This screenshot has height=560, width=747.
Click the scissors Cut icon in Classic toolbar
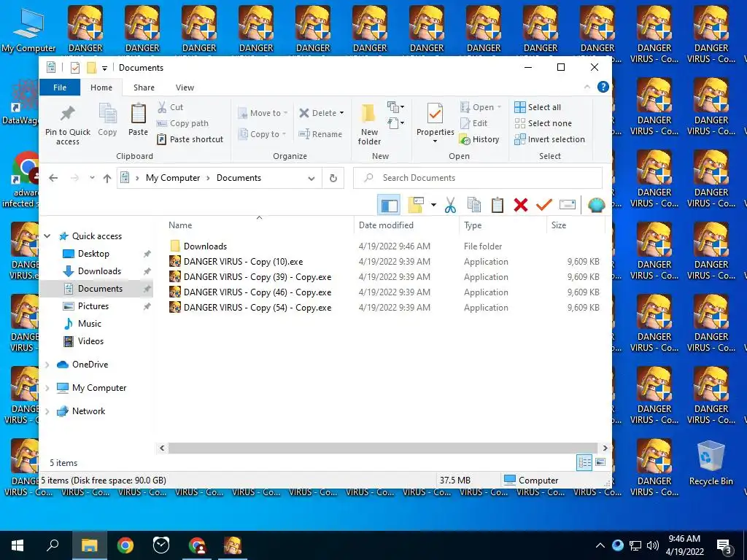click(450, 205)
